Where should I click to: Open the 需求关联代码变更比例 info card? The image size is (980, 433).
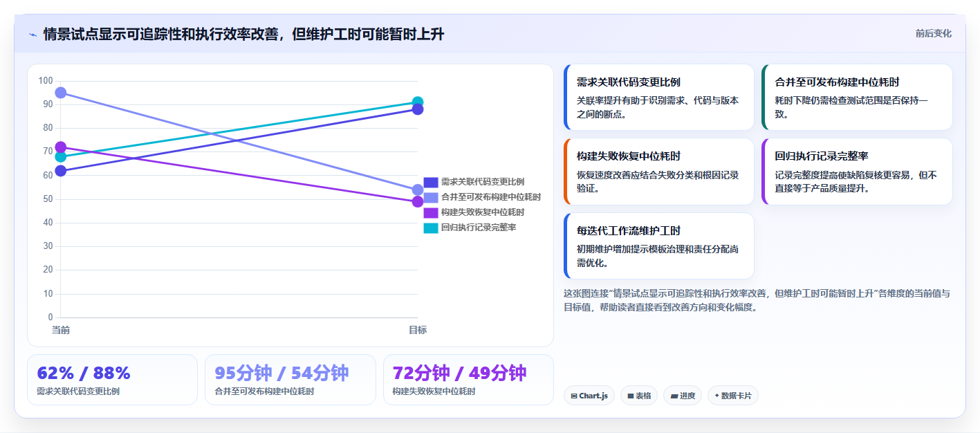tap(659, 98)
